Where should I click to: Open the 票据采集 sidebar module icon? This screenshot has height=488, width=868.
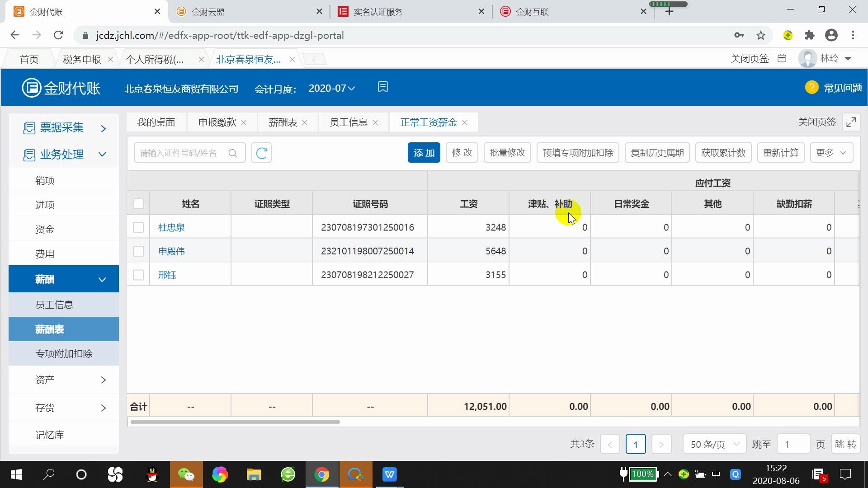[x=28, y=128]
